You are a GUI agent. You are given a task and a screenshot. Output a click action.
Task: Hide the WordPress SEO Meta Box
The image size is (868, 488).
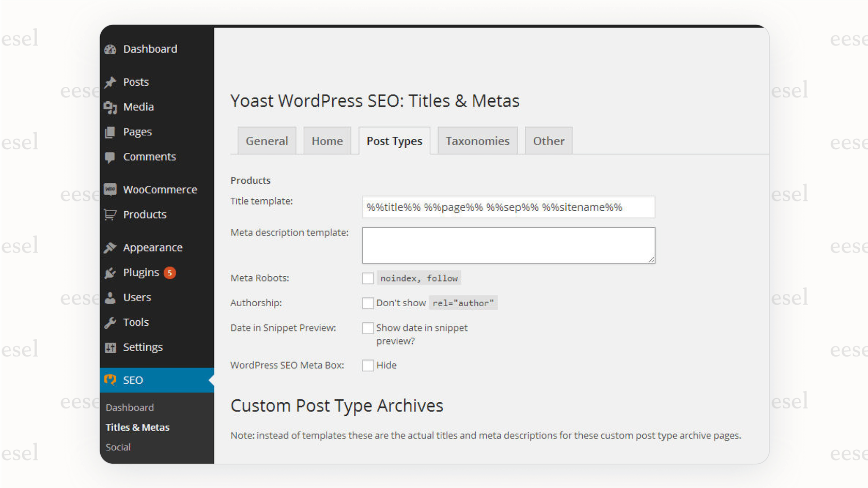click(368, 365)
